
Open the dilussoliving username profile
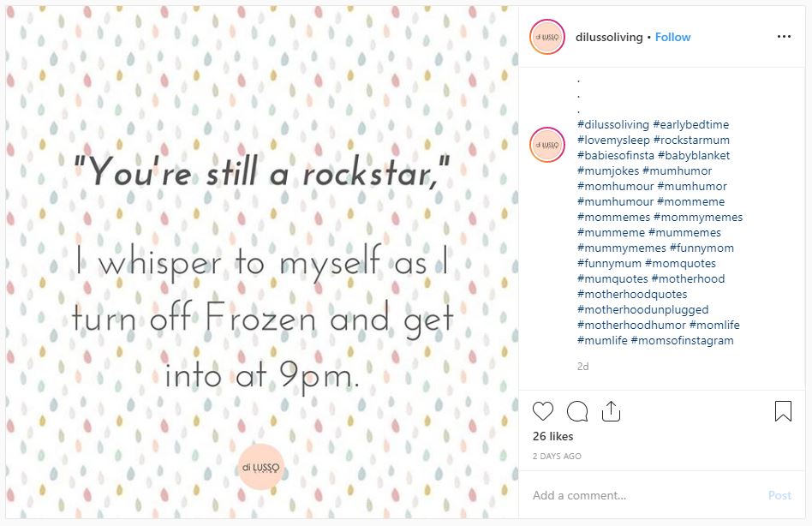point(610,37)
